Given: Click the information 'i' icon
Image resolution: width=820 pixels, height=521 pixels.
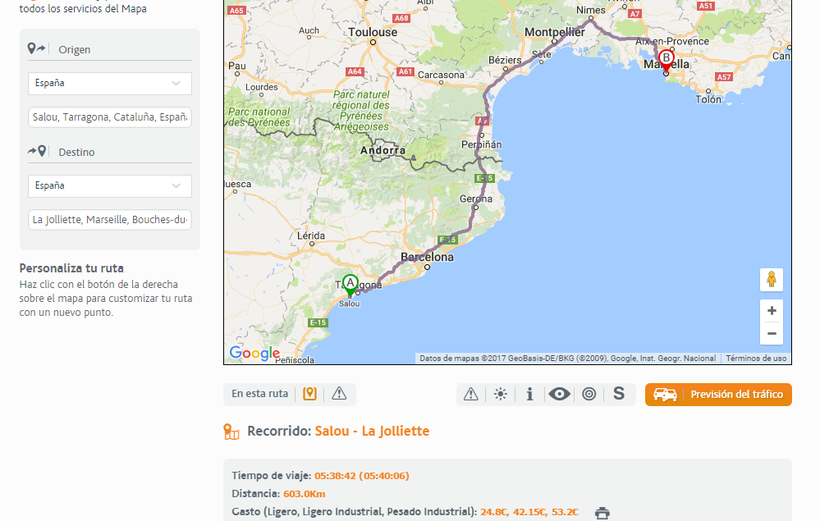Looking at the screenshot, I should (530, 394).
